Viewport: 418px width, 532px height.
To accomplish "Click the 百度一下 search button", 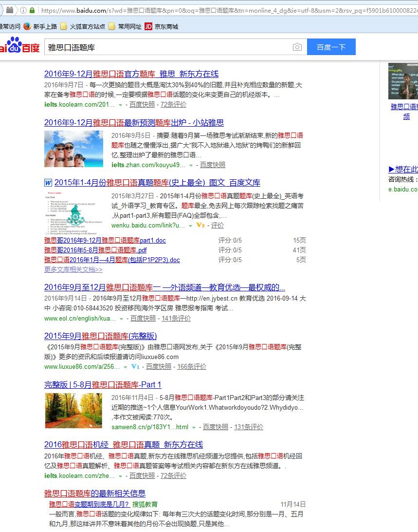I will [x=331, y=47].
